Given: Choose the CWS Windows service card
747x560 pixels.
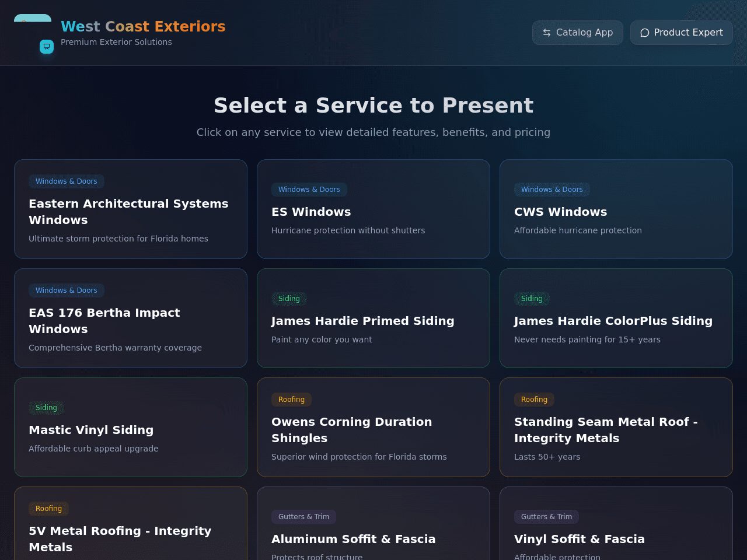Looking at the screenshot, I should [x=616, y=209].
